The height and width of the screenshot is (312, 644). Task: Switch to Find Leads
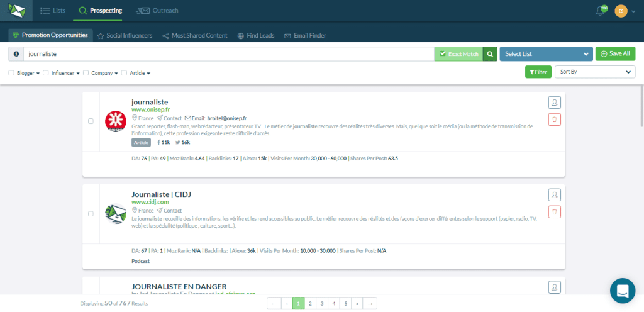pos(256,36)
